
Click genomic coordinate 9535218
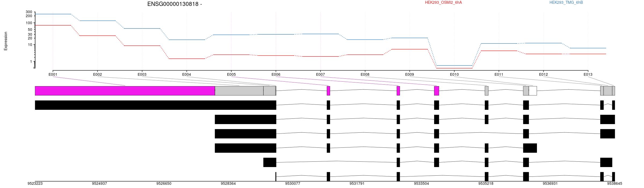[486, 184]
